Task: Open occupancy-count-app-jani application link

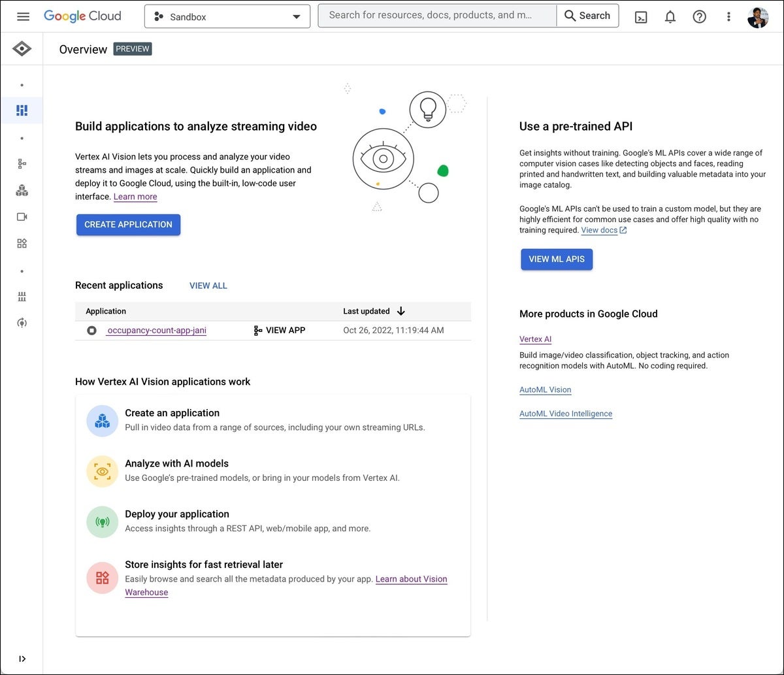Action: click(x=156, y=331)
